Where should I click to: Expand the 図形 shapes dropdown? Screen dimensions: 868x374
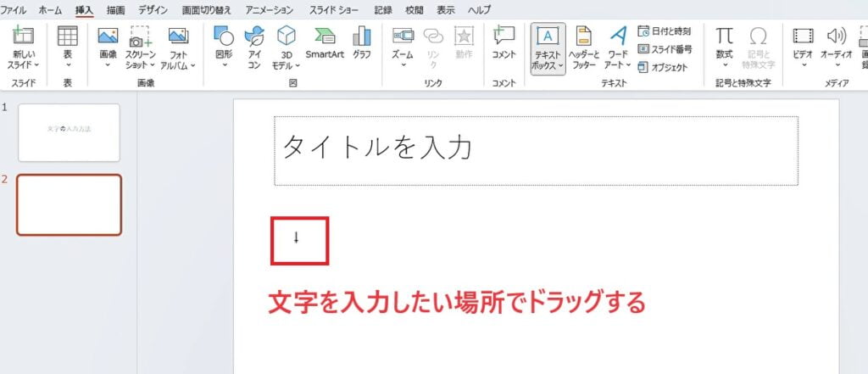coord(224,47)
